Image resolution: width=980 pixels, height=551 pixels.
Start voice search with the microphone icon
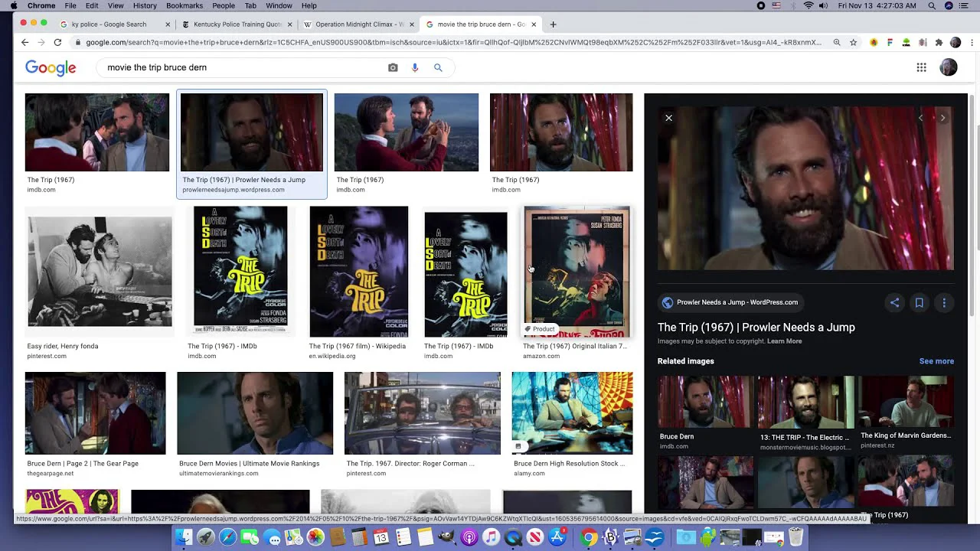[415, 67]
